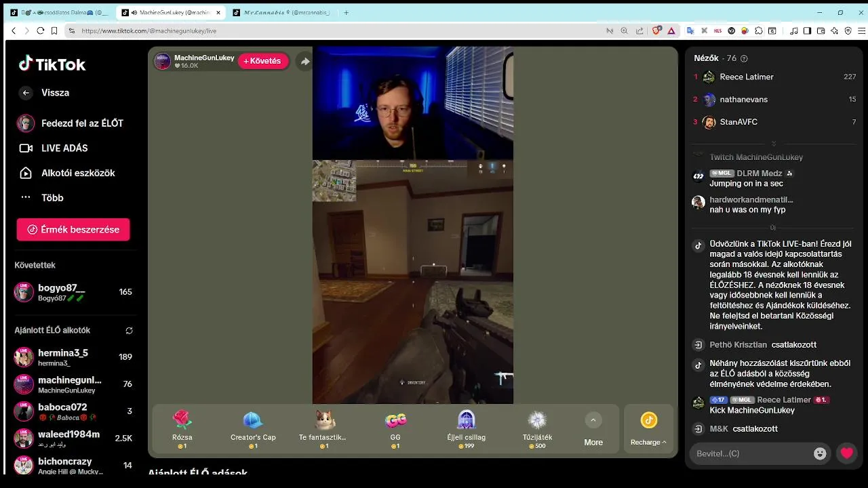Expand the Recharge coins panel
This screenshot has width=868, height=488.
648,429
